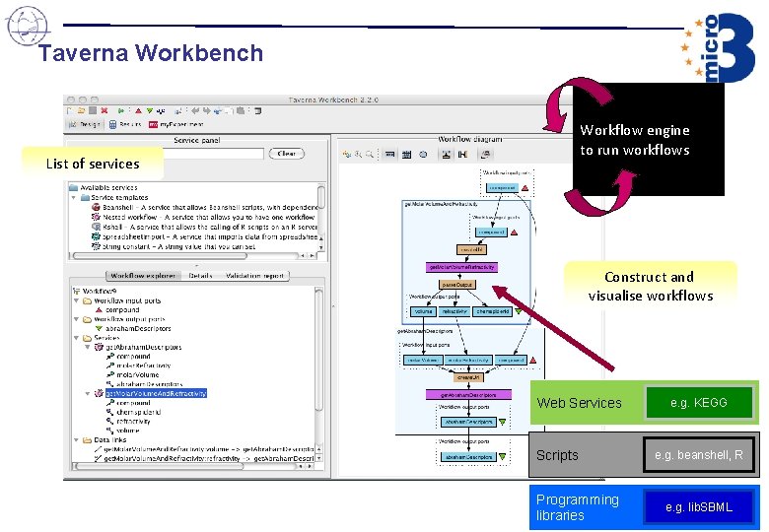
Task: Select abrahamDescriptors under Workflow output ports
Action: pyautogui.click(x=138, y=329)
